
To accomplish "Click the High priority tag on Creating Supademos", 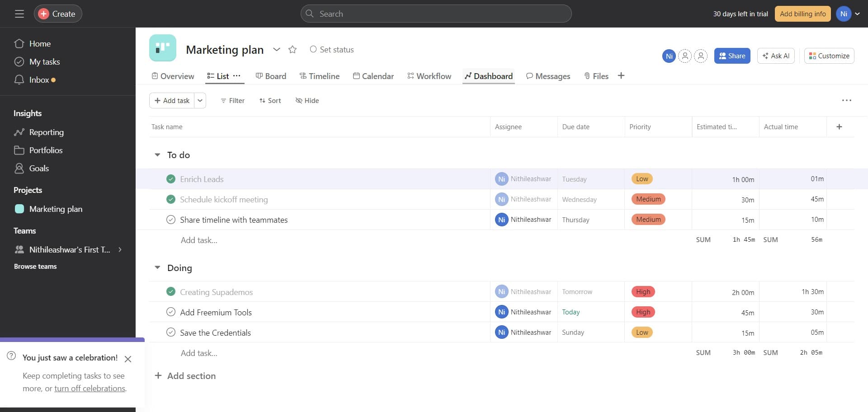I will [643, 292].
